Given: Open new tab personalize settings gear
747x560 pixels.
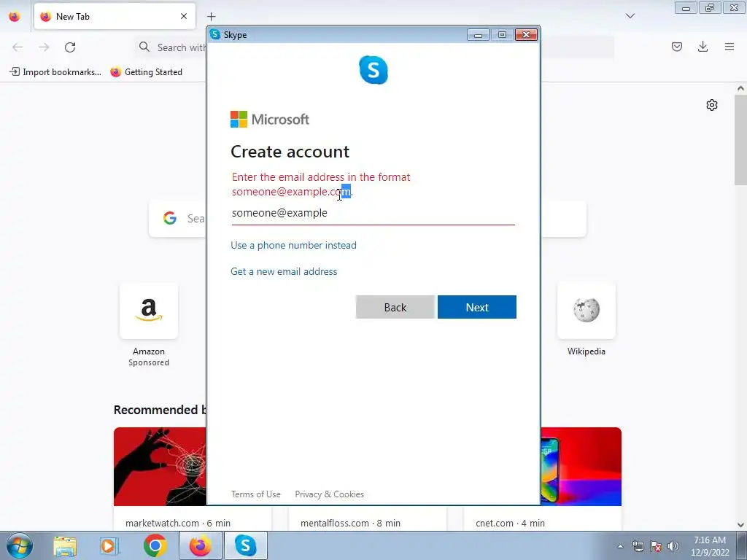Looking at the screenshot, I should click(x=712, y=105).
